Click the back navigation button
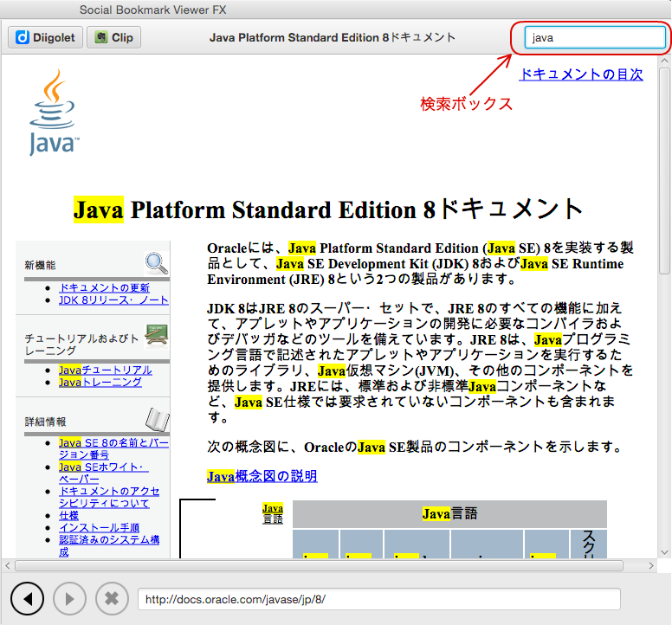Image resolution: width=672 pixels, height=625 pixels. click(x=27, y=598)
